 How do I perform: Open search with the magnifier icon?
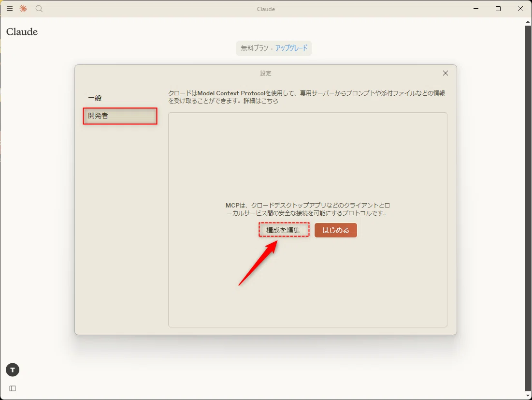point(39,9)
